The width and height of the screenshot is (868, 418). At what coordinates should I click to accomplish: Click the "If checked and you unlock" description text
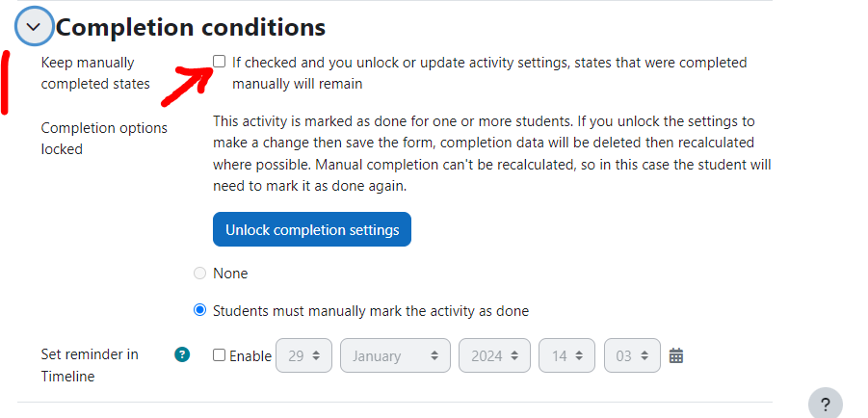pos(489,73)
